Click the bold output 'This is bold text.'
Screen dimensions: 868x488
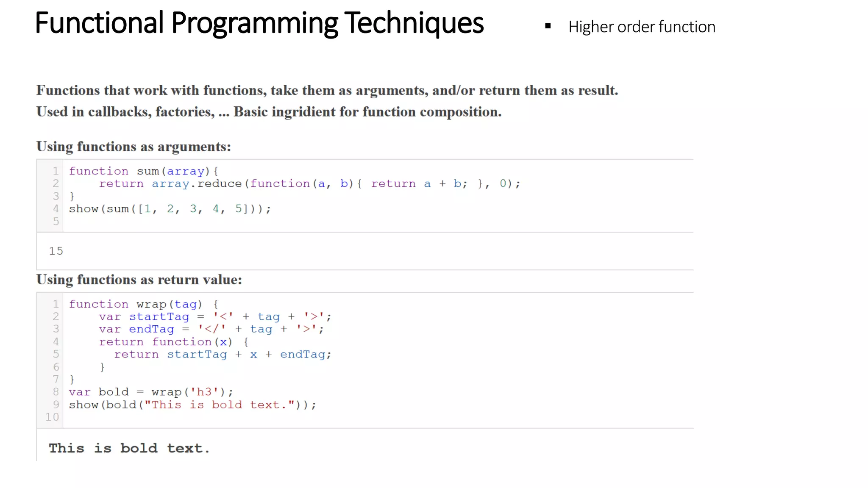129,448
